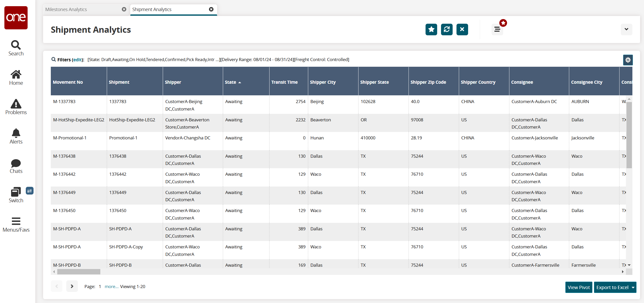Close report with teal X button
644x303 pixels.
[462, 29]
